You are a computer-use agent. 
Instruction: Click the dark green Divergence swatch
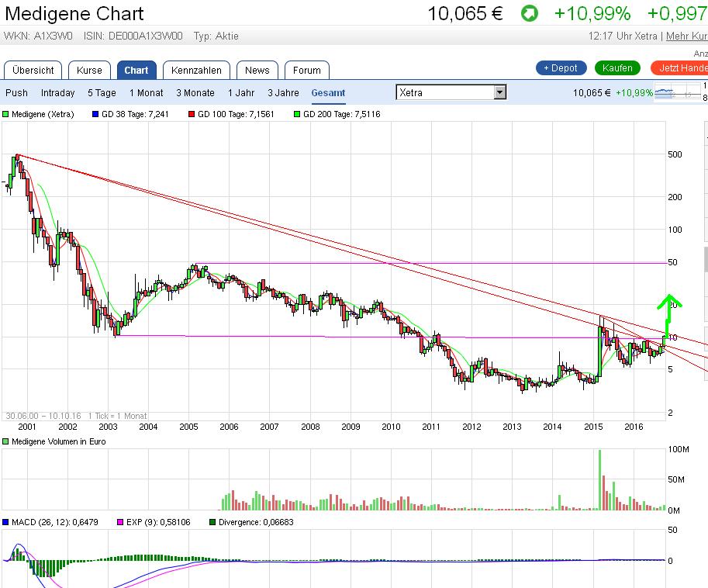point(212,523)
